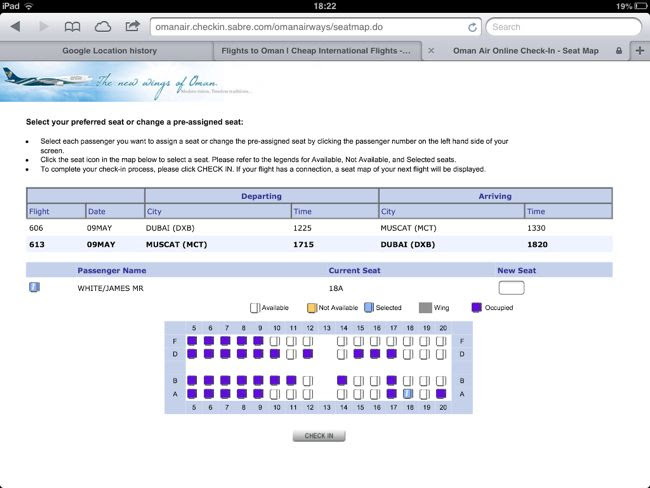Click the Arriving column header

495,196
